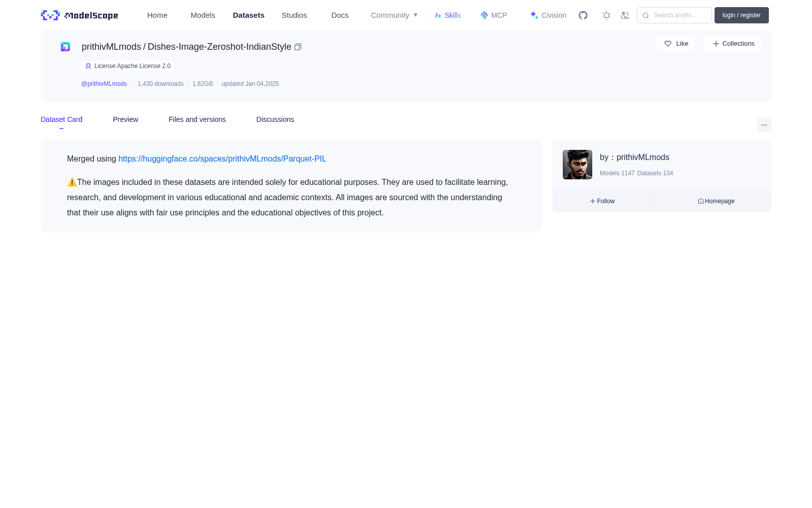Click the login / register button

pyautogui.click(x=741, y=15)
